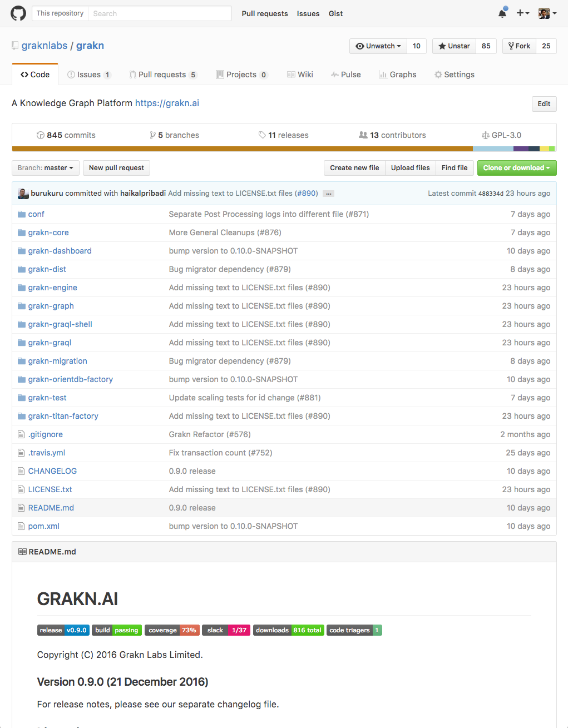Switch to the Pulse tab
568x728 pixels.
pyautogui.click(x=345, y=75)
